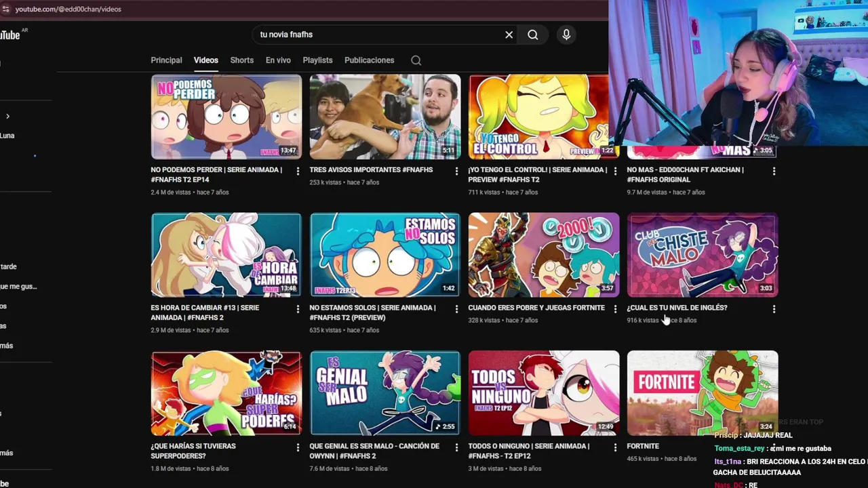
Task: Open NO PODEMOS PERDER thumbnail
Action: 226,117
